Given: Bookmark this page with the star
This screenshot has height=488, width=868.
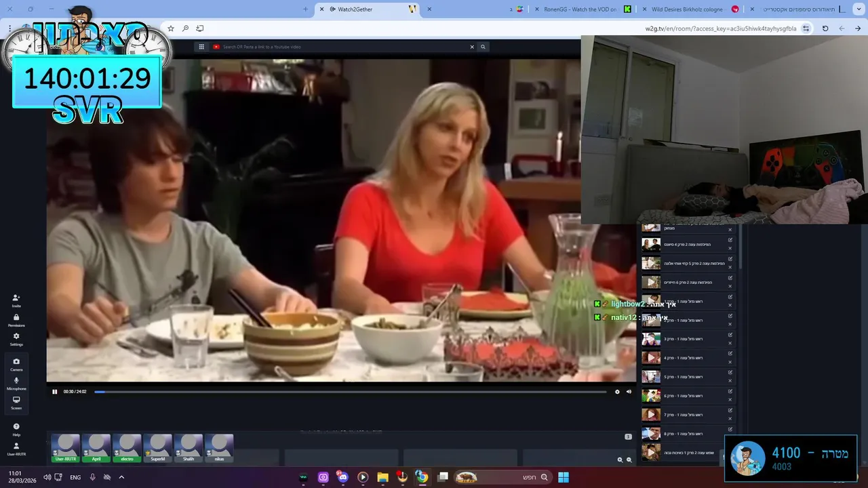Looking at the screenshot, I should point(171,28).
